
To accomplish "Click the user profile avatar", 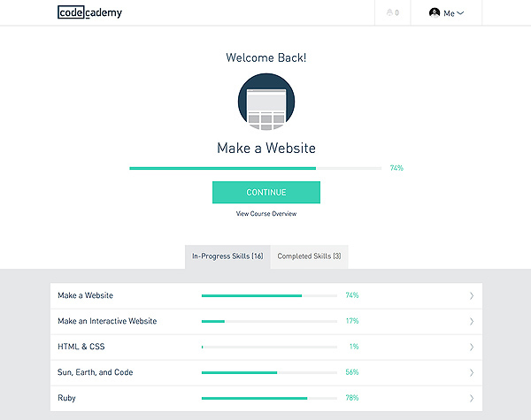I will pyautogui.click(x=435, y=13).
